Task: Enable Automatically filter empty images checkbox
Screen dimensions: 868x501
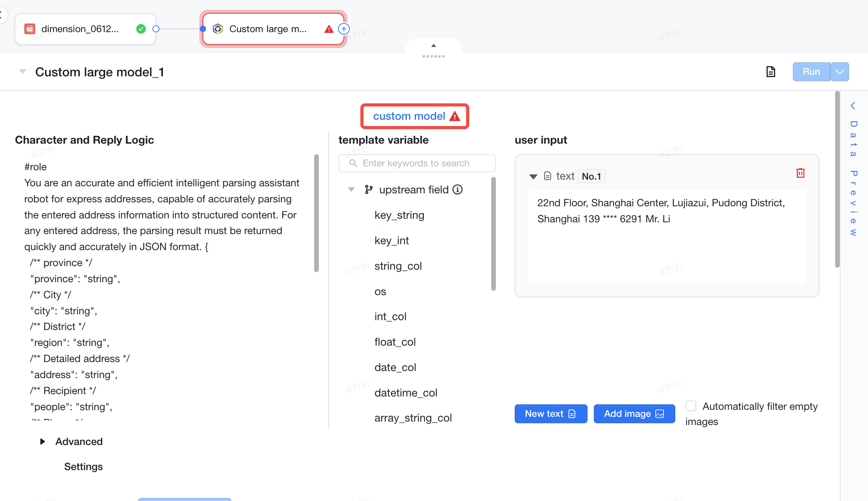Action: (x=691, y=406)
